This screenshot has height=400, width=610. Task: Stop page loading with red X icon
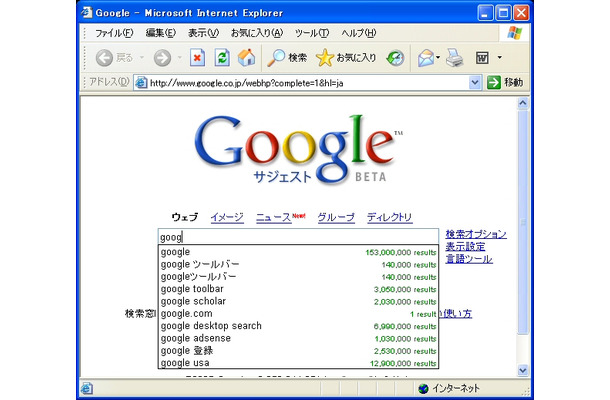click(197, 58)
